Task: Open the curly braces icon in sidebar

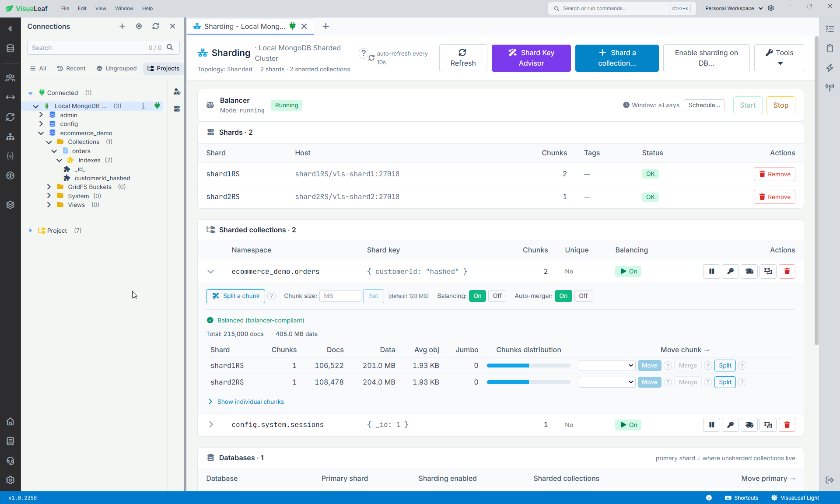Action: 10,156
